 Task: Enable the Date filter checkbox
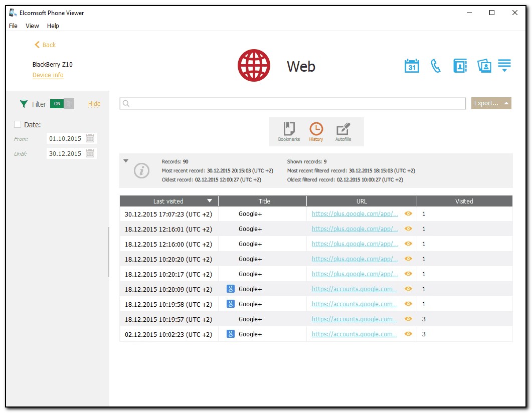coord(18,125)
